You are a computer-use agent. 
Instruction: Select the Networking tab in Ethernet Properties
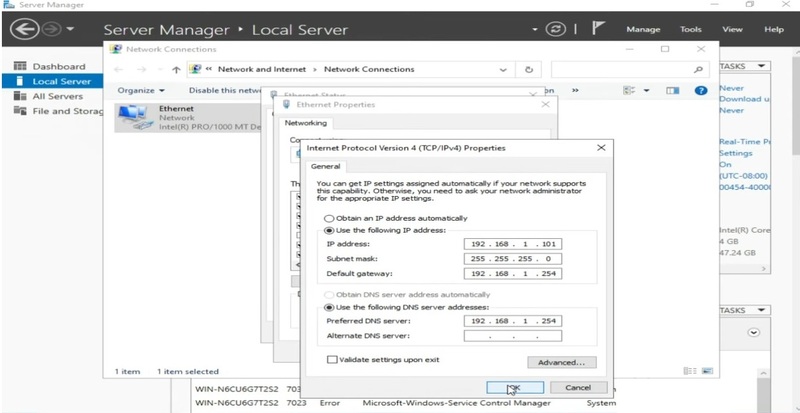[306, 123]
